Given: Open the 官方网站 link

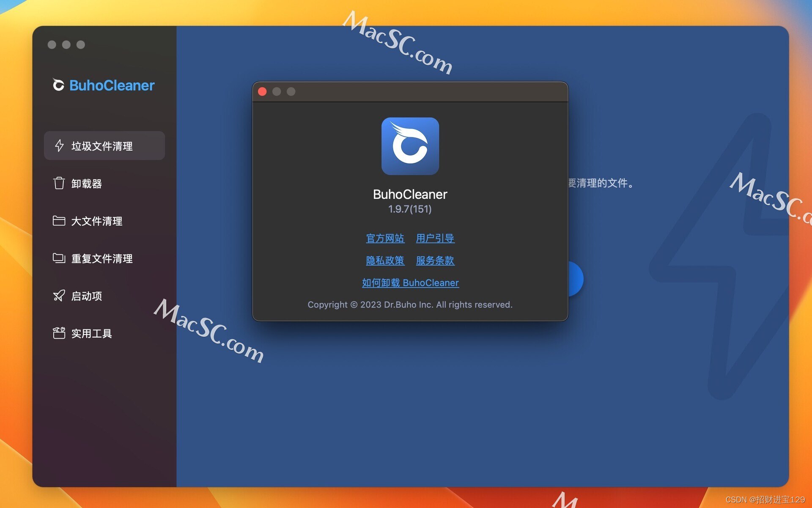Looking at the screenshot, I should 385,238.
